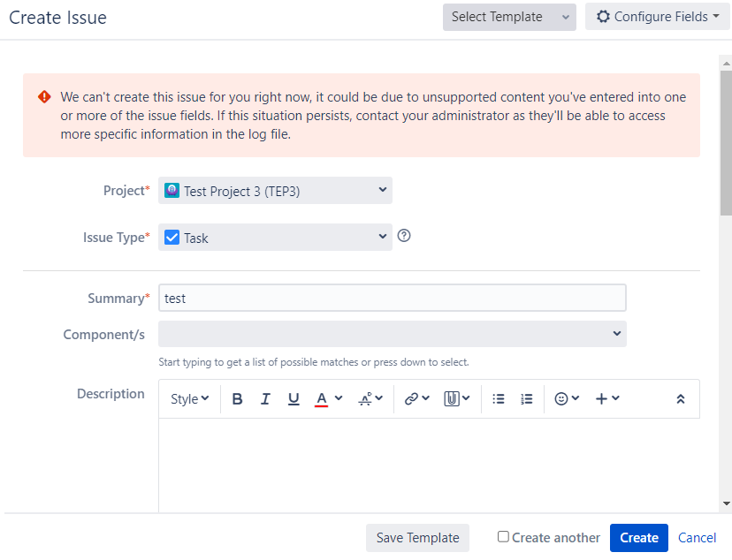Open the attachment paperclip menu
Screen dimensions: 732x560
click(456, 399)
